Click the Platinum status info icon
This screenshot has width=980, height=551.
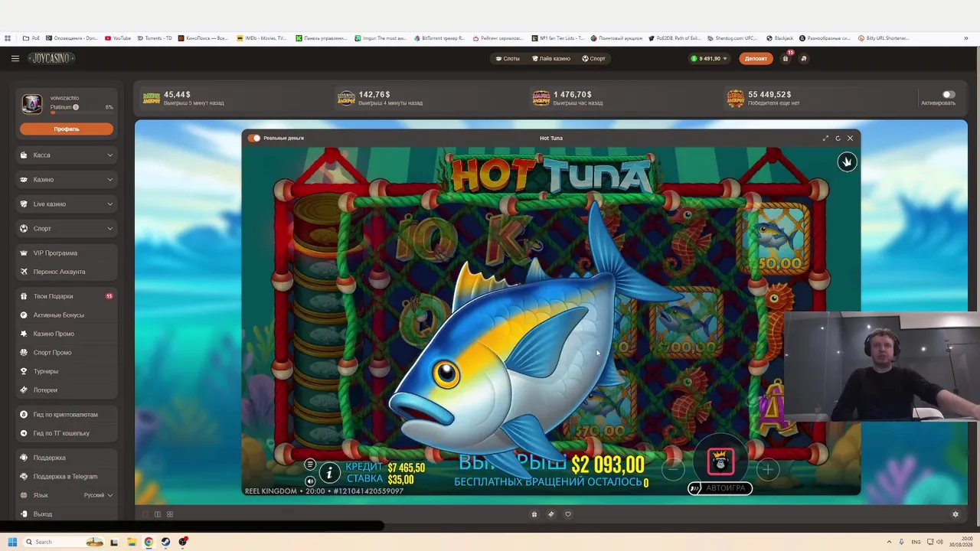[x=76, y=107]
